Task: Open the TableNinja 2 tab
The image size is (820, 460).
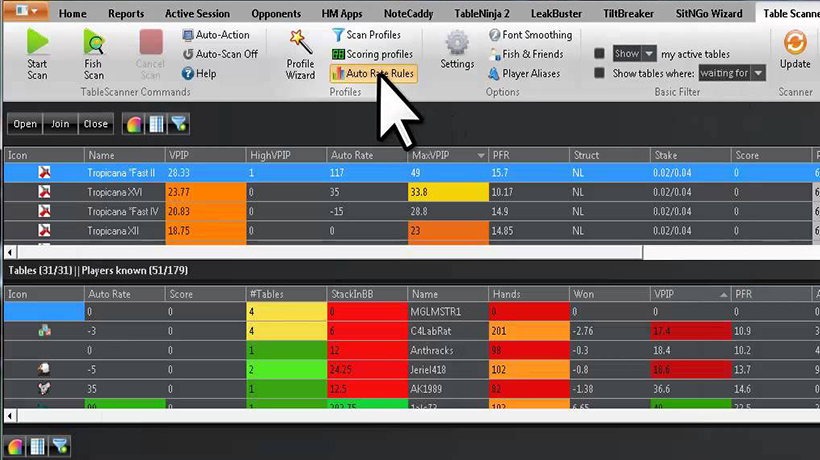Action: (x=482, y=14)
